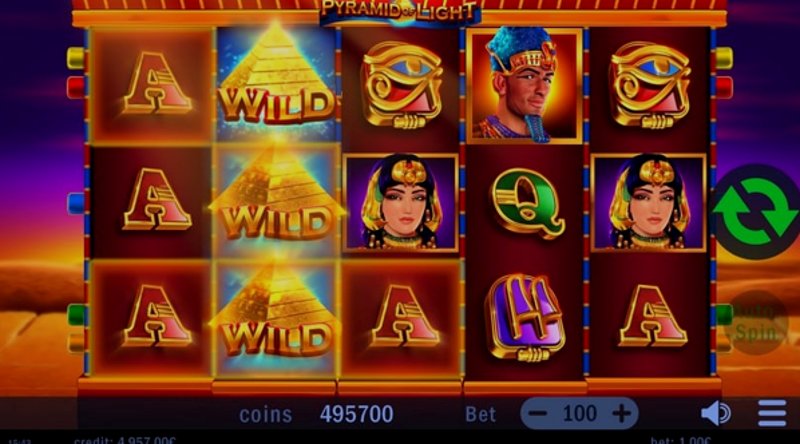The height and width of the screenshot is (444, 800).
Task: Increase bet with plus button
Action: (621, 413)
